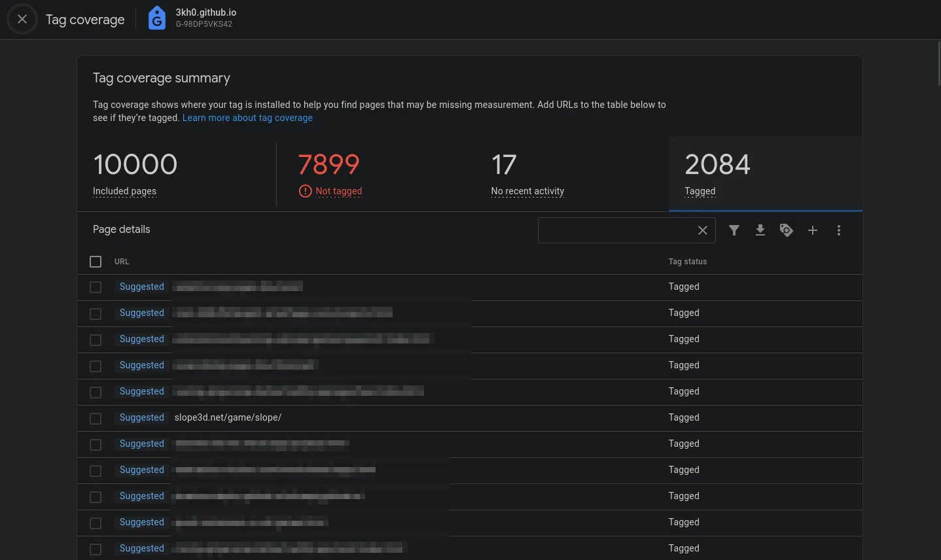Click Suggested on the slope3d.net row

[x=141, y=417]
